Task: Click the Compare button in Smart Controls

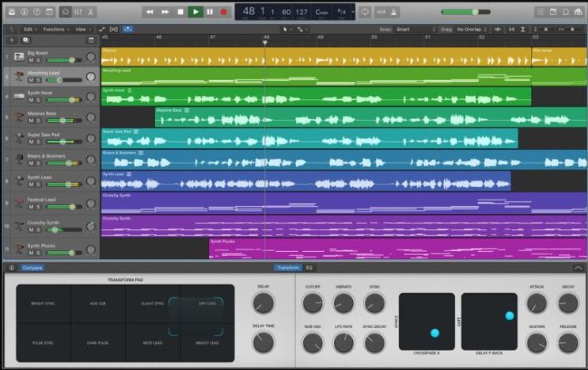Action: 32,268
